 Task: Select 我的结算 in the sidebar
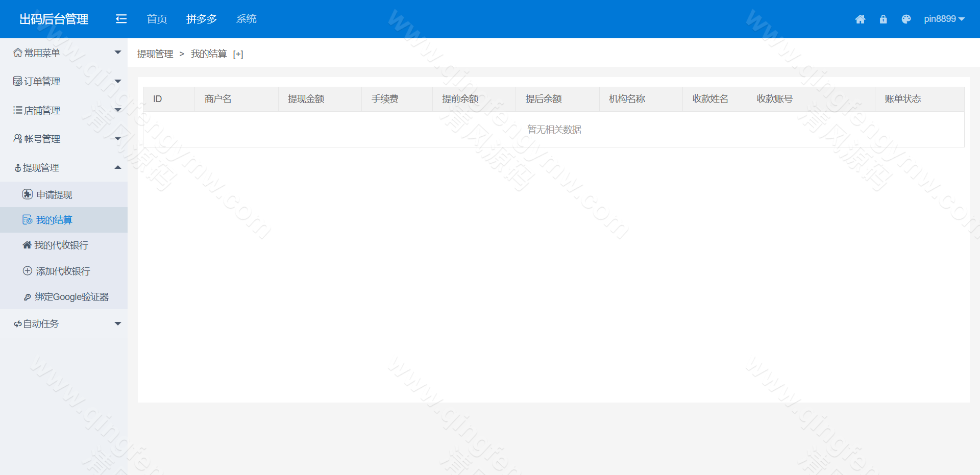point(54,220)
